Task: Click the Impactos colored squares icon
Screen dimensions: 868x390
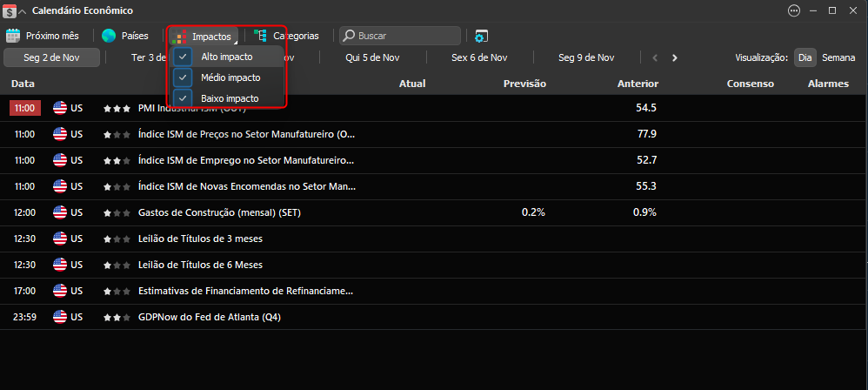Action: click(x=179, y=36)
